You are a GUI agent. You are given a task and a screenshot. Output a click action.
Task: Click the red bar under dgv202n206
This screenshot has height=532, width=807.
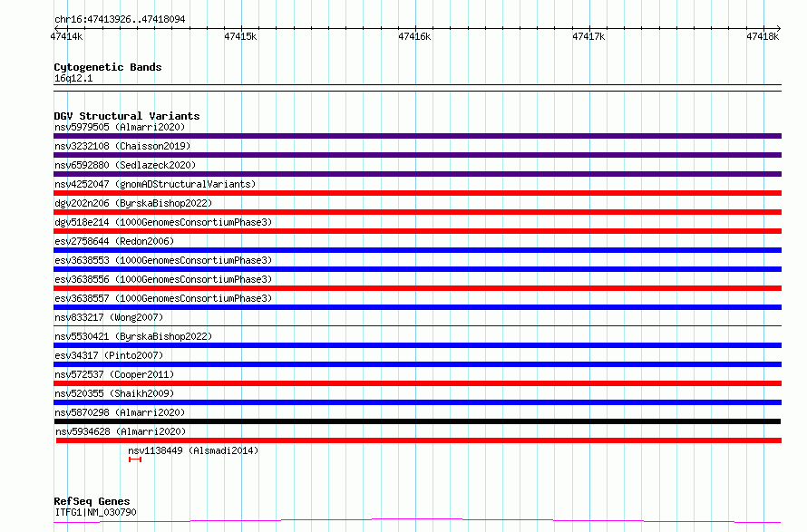[x=417, y=212]
